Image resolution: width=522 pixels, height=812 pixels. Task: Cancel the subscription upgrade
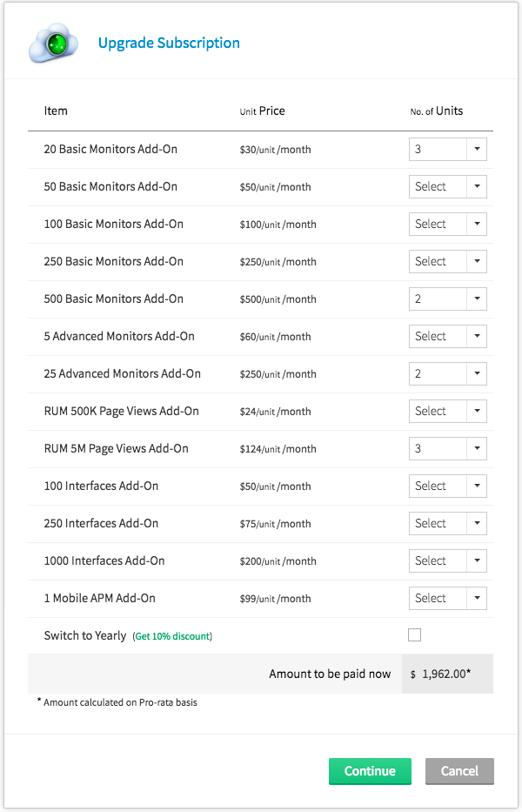(x=458, y=771)
